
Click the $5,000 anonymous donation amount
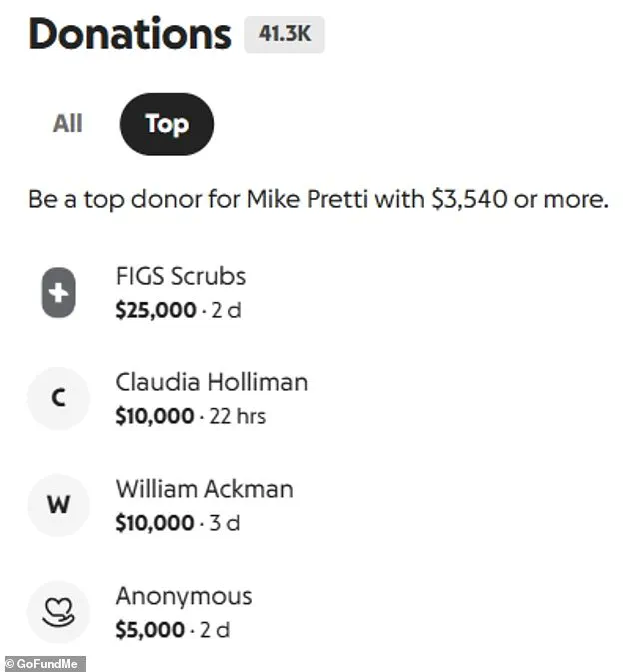150,630
